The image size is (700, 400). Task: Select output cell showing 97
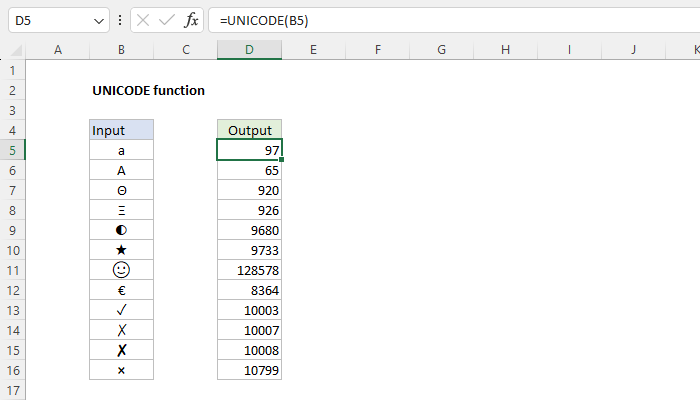pos(250,150)
